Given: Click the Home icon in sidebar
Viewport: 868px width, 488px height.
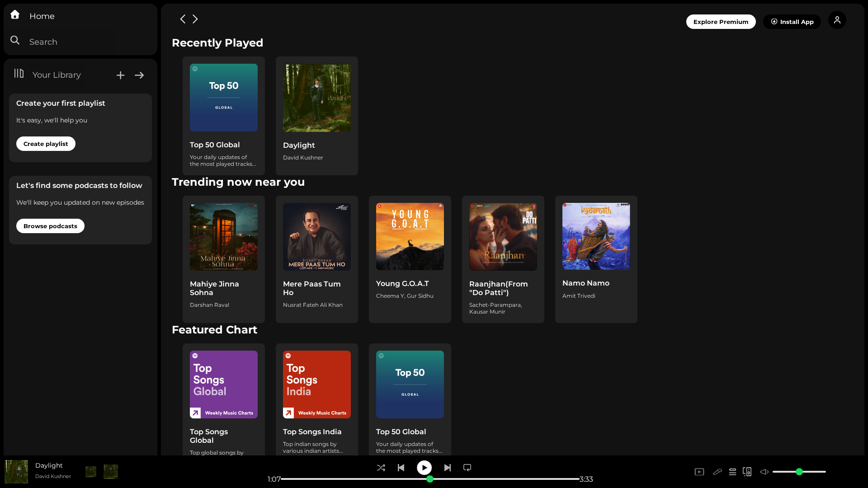Looking at the screenshot, I should click(x=15, y=15).
